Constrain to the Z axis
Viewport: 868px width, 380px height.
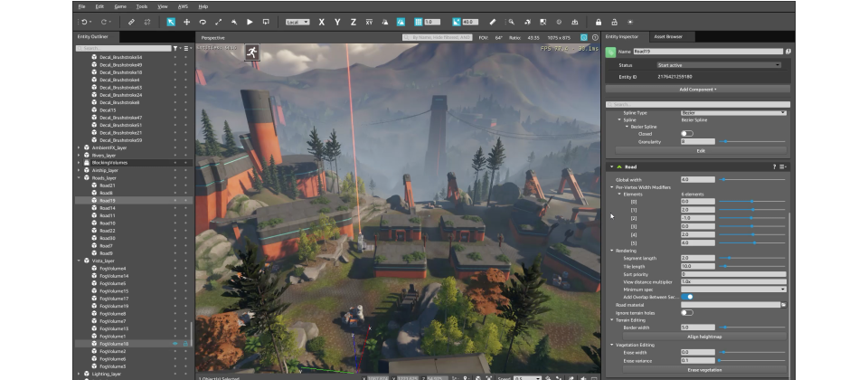coord(354,22)
